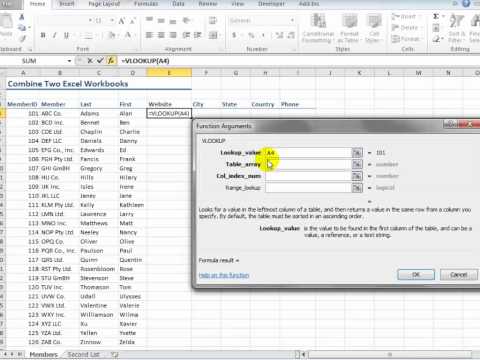Switch to the Insert ribbon tab
480x360 pixels.
point(67,4)
